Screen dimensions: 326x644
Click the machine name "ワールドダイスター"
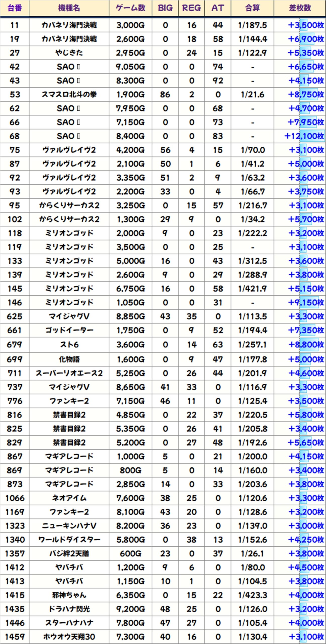point(69,539)
